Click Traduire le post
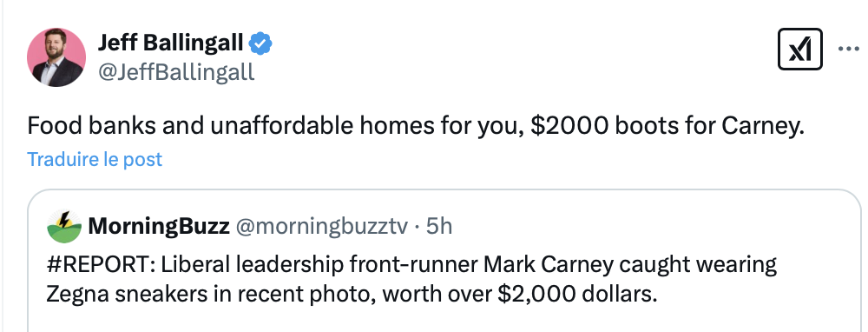Screen dimensions: 868x332 click(x=95, y=160)
